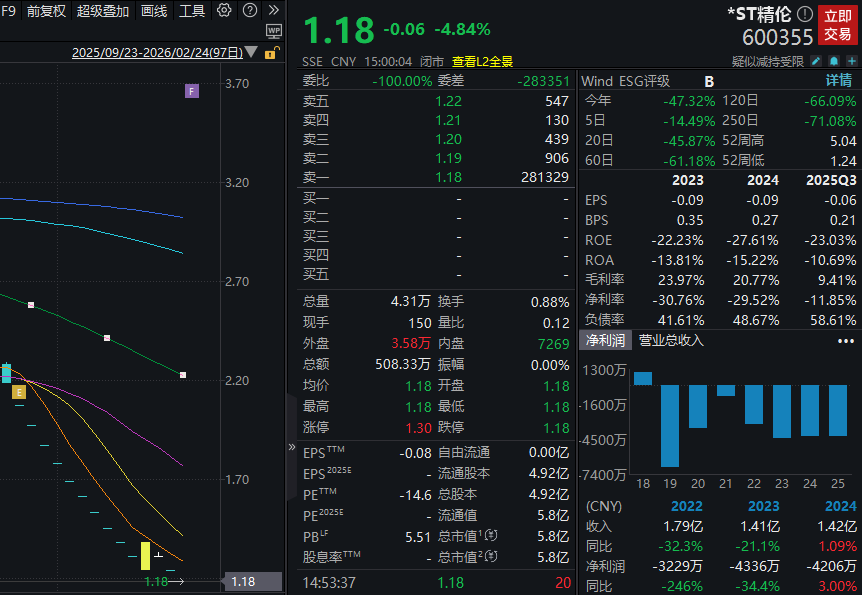This screenshot has height=595, width=862.
Task: Click the last trade time 14:53:37
Action: click(329, 582)
